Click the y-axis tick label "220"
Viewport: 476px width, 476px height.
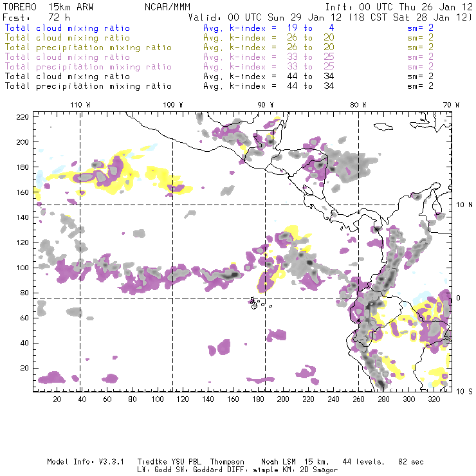point(23,117)
